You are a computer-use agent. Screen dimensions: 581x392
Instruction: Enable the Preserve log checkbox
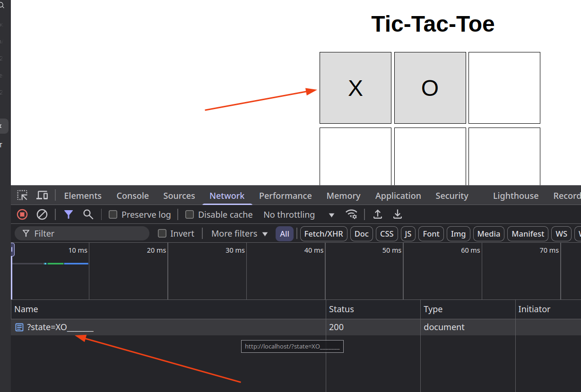pyautogui.click(x=113, y=214)
